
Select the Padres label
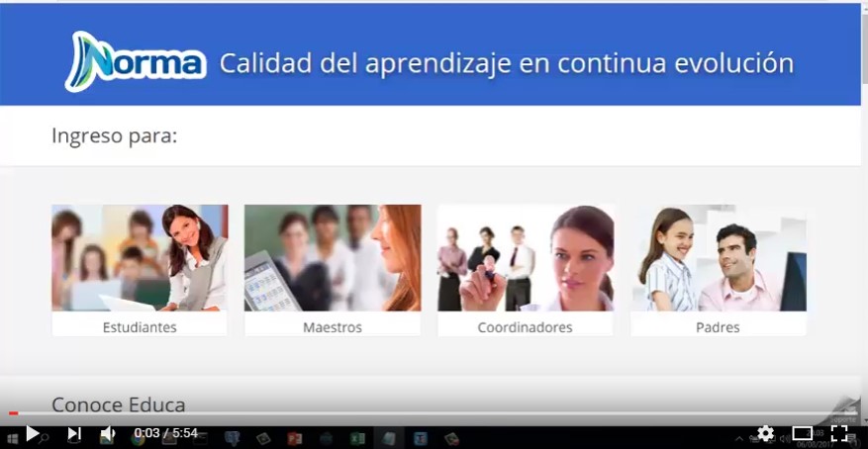pyautogui.click(x=718, y=326)
